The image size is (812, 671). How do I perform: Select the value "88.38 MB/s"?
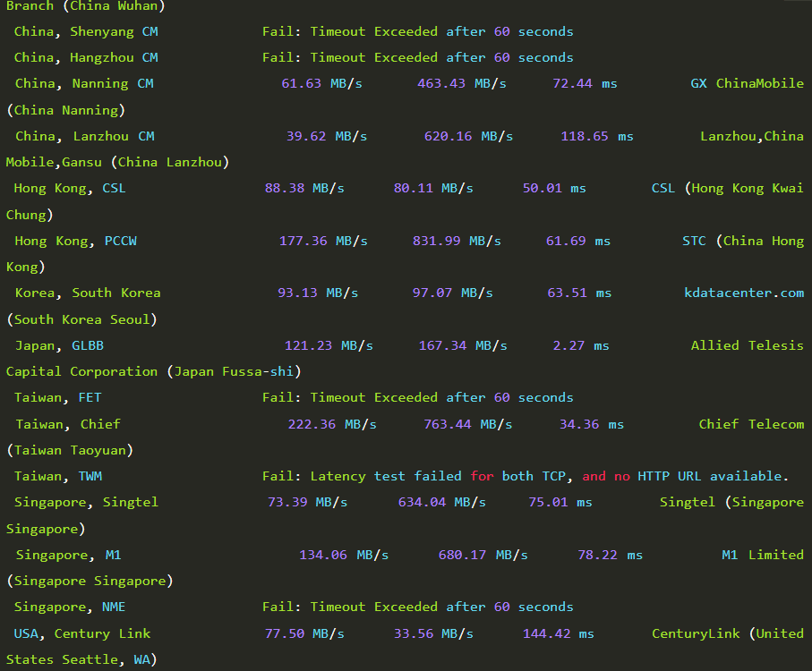tap(304, 188)
